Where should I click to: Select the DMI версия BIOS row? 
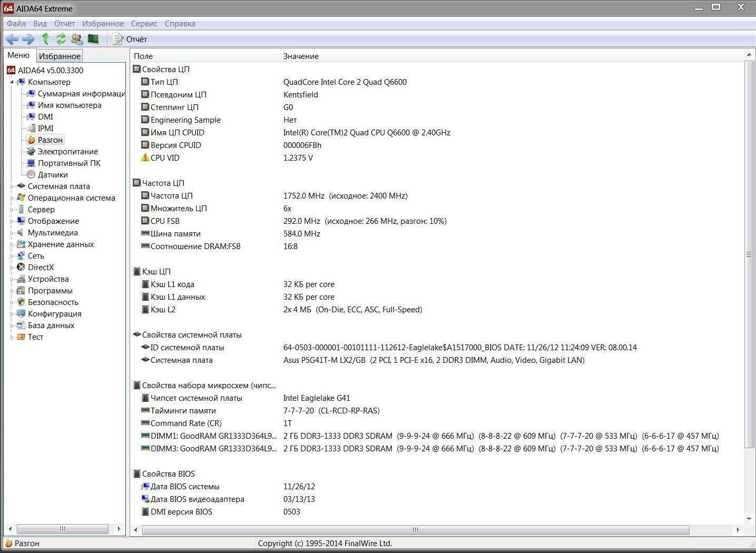pyautogui.click(x=437, y=511)
